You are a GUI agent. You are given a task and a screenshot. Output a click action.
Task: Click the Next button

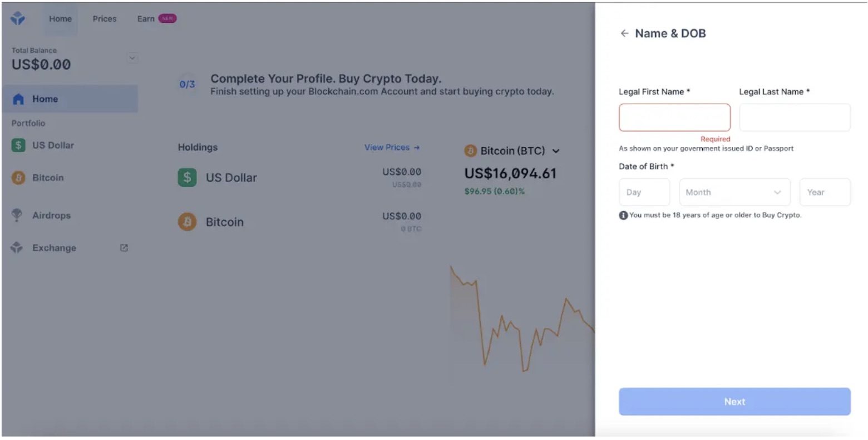[x=734, y=401]
